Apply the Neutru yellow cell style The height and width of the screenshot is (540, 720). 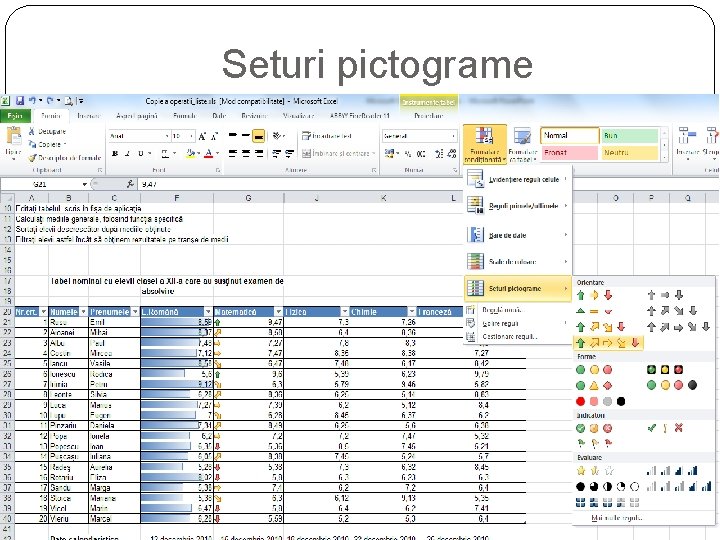click(x=630, y=152)
